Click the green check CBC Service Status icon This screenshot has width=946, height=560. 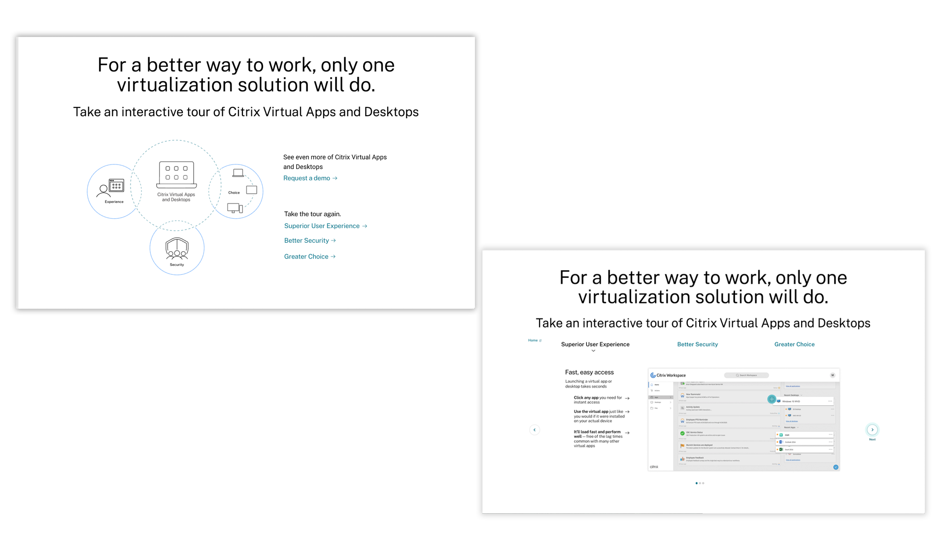click(x=682, y=433)
